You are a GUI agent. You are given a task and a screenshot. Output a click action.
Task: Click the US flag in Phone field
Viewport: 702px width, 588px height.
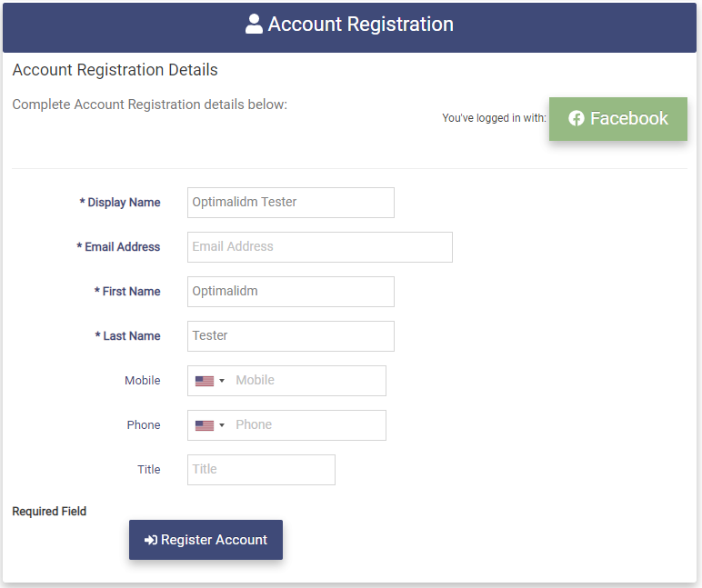pyautogui.click(x=204, y=425)
